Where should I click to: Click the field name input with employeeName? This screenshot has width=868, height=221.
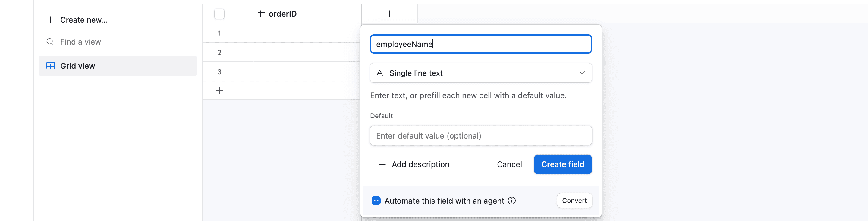[481, 44]
